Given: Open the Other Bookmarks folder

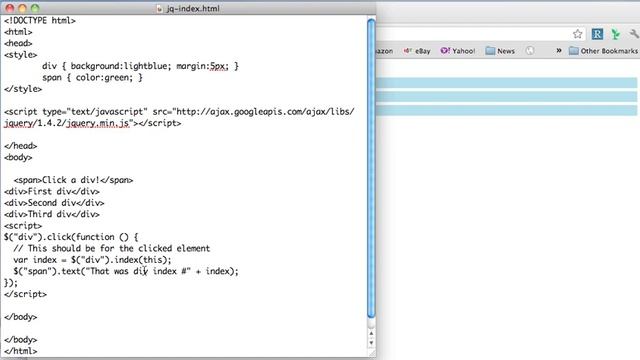Looking at the screenshot, I should [603, 51].
